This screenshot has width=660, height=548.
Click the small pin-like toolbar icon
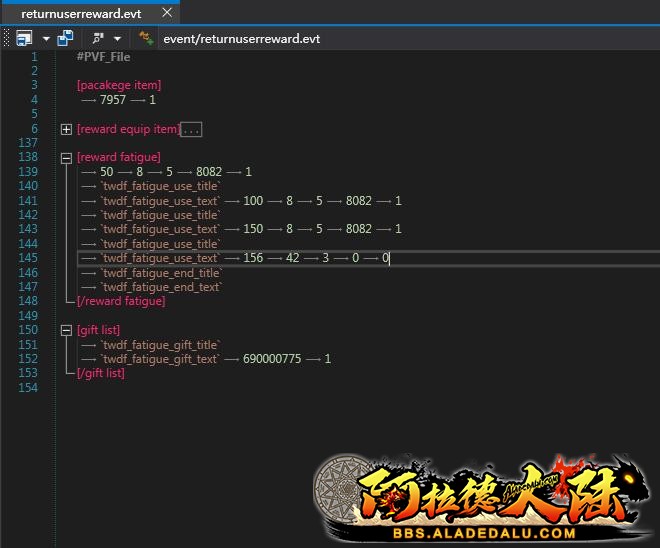(98, 38)
